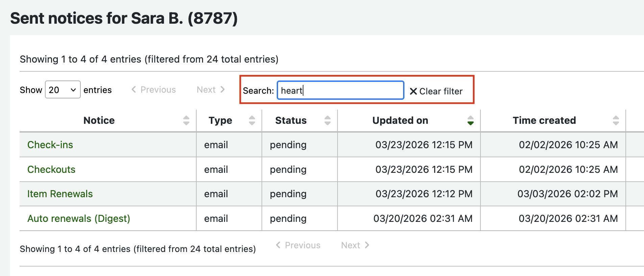This screenshot has width=644, height=276.
Task: Click the bottom Previous pagination button
Action: (298, 245)
